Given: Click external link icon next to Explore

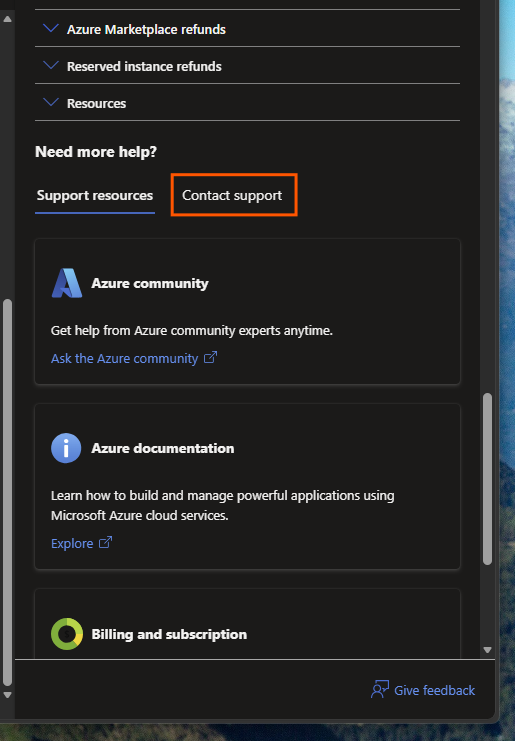Looking at the screenshot, I should (105, 543).
